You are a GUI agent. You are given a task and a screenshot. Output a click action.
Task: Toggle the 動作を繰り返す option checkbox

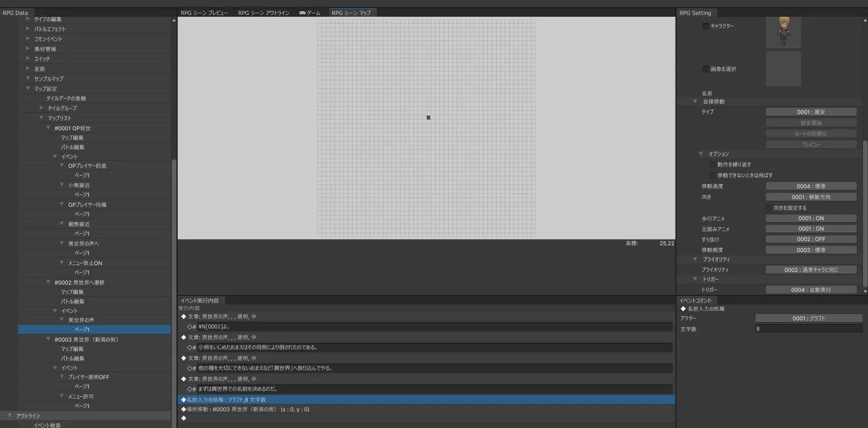coord(712,165)
